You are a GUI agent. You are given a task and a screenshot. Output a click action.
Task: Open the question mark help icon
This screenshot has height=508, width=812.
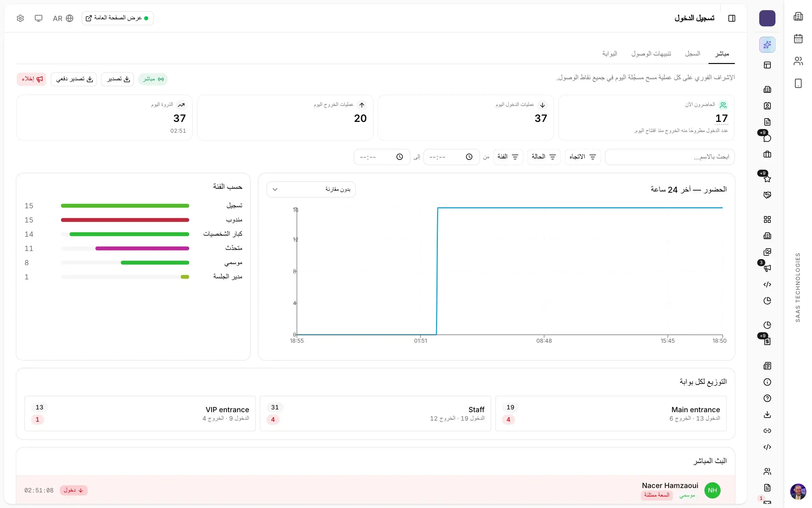[x=767, y=398]
